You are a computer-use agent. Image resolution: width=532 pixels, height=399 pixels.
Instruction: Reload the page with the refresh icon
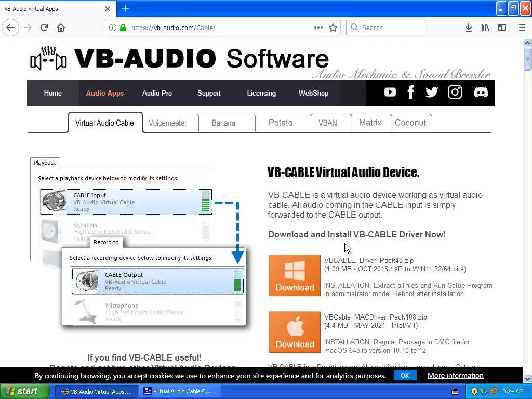pyautogui.click(x=44, y=28)
